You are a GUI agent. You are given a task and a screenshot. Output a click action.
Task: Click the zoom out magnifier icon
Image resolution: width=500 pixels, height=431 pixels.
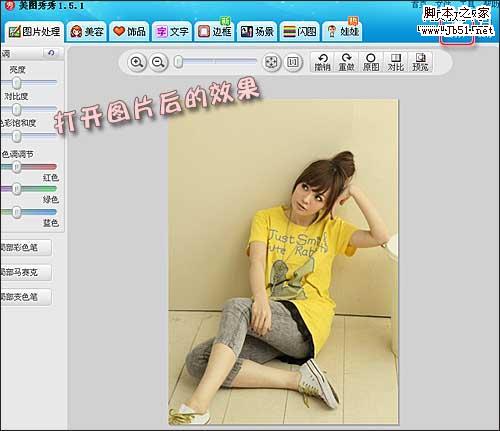(x=158, y=62)
